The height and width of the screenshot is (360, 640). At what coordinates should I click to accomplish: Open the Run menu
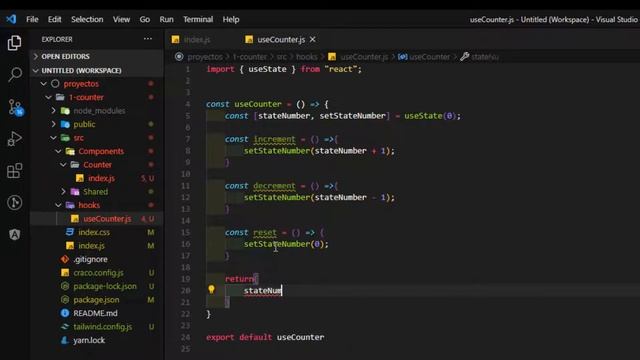[x=166, y=19]
